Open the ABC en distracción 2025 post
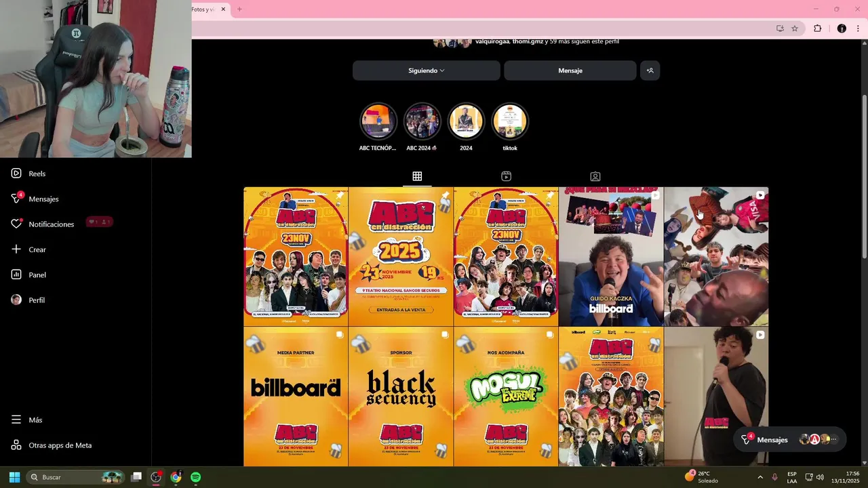The width and height of the screenshot is (868, 488). (x=401, y=256)
